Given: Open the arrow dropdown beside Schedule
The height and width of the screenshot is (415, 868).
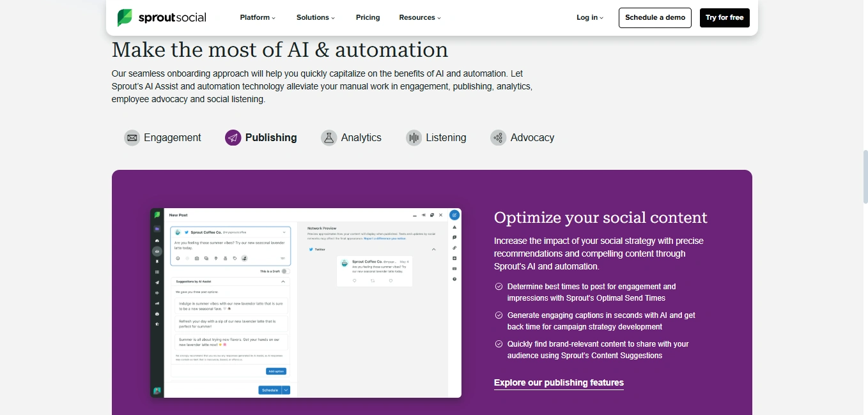Looking at the screenshot, I should [286, 390].
